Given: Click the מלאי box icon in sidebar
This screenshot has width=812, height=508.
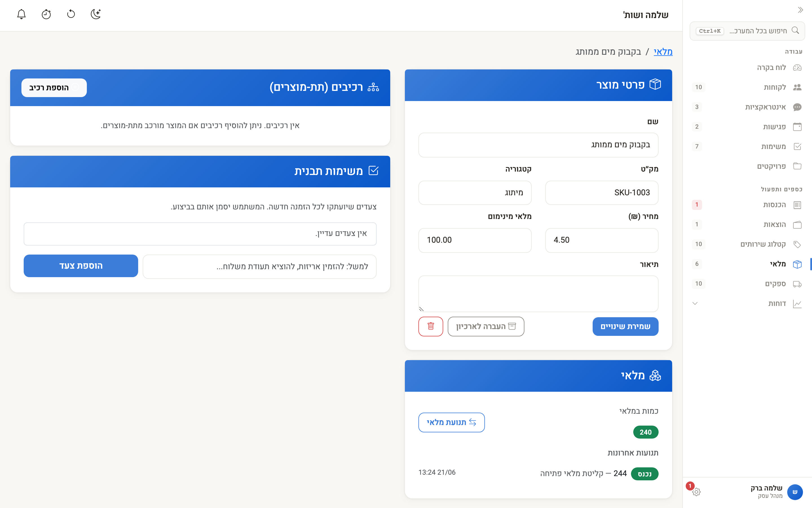Looking at the screenshot, I should click(x=797, y=264).
